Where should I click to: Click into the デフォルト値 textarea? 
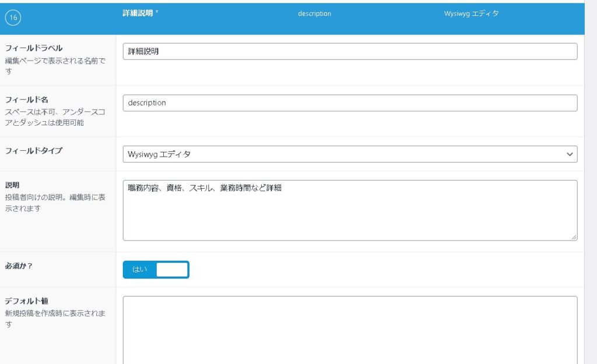(350, 329)
